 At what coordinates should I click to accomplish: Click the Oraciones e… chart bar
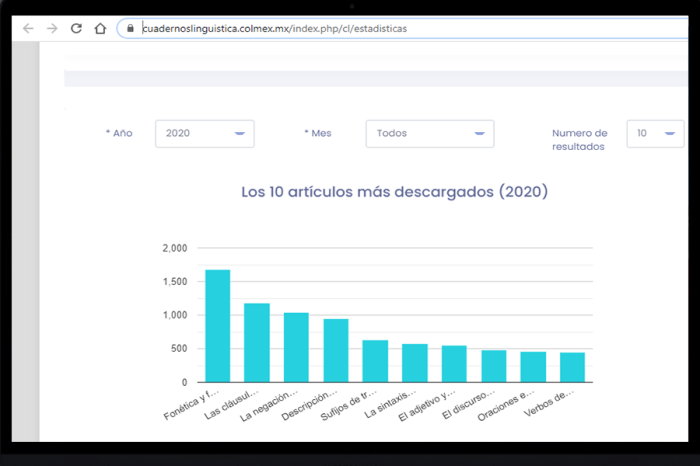click(x=533, y=367)
